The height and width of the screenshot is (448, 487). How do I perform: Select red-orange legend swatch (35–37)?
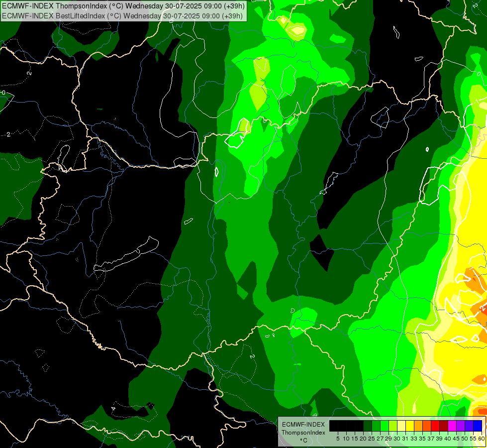(427, 426)
